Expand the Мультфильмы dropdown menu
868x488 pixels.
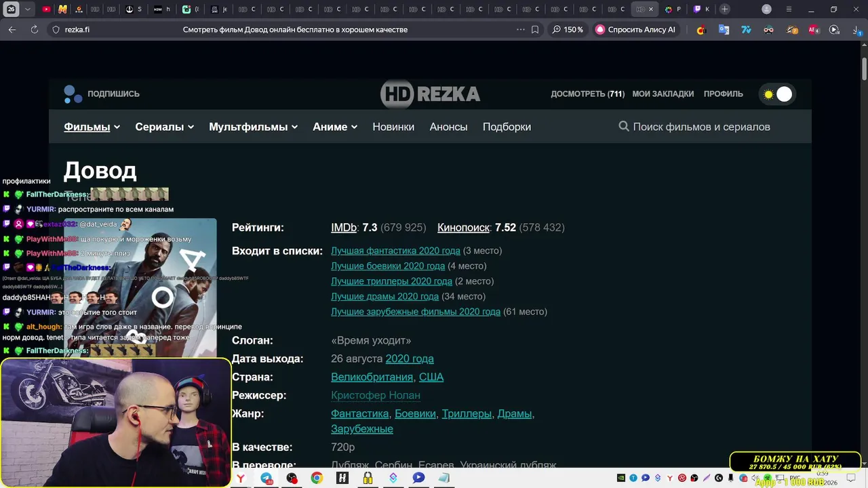coord(253,127)
